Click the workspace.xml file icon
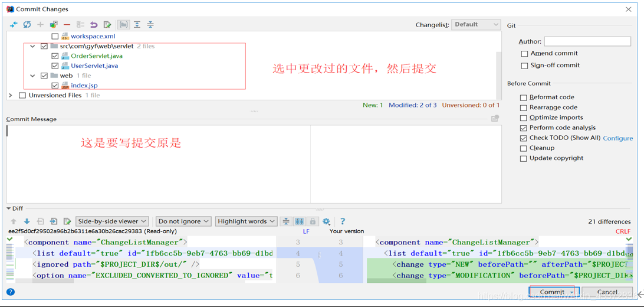644x307 pixels. click(x=65, y=36)
